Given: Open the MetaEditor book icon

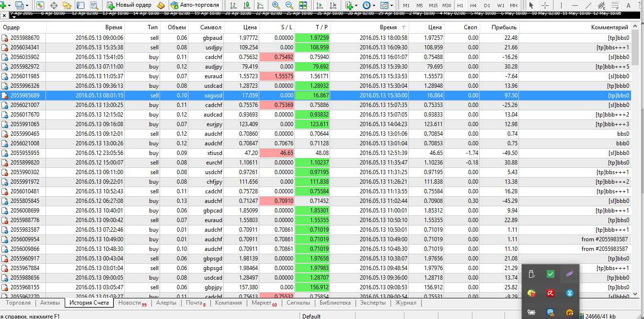Looking at the screenshot, I should pyautogui.click(x=161, y=5).
